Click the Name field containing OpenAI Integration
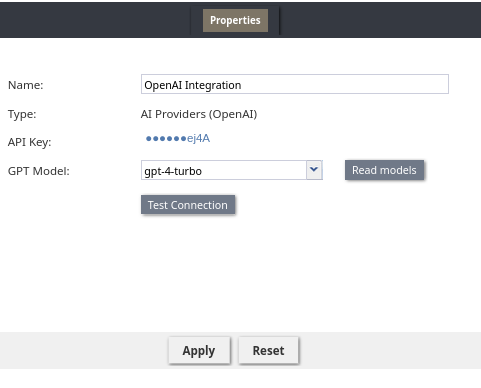 295,84
